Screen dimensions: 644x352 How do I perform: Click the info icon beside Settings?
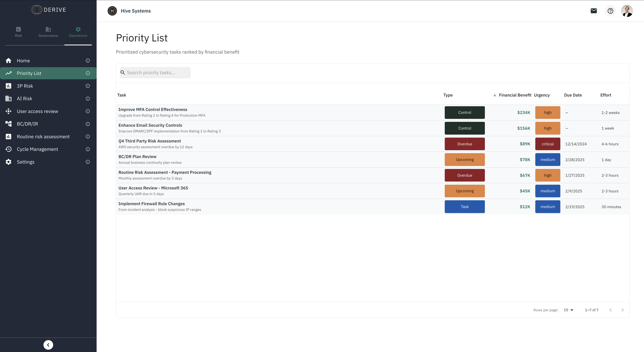(88, 162)
